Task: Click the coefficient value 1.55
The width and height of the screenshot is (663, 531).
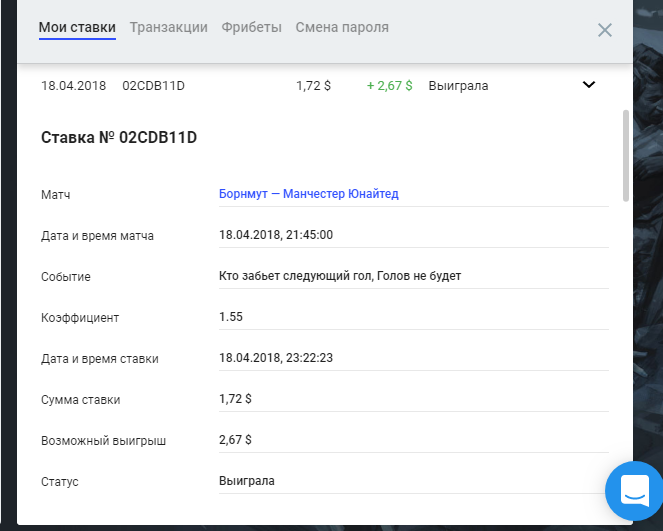Action: pyautogui.click(x=231, y=317)
